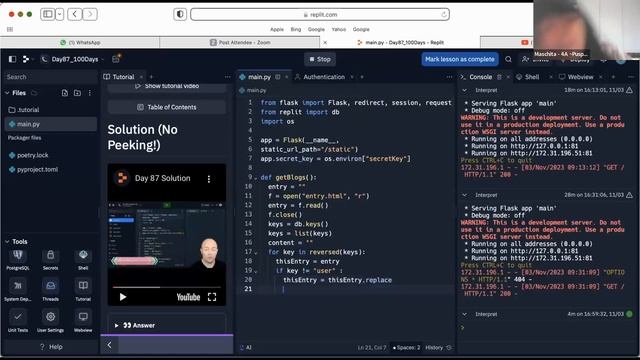Open the video in fullscreen
The width and height of the screenshot is (640, 360).
click(x=212, y=297)
